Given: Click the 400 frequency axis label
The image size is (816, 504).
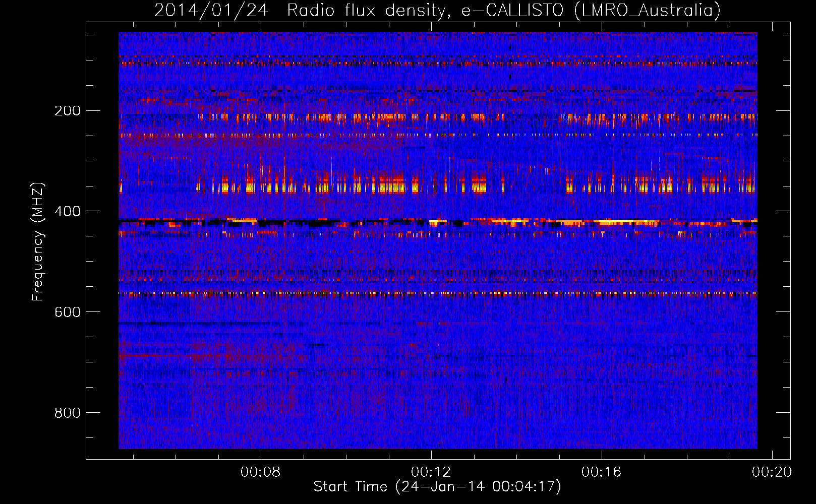Looking at the screenshot, I should coord(67,212).
